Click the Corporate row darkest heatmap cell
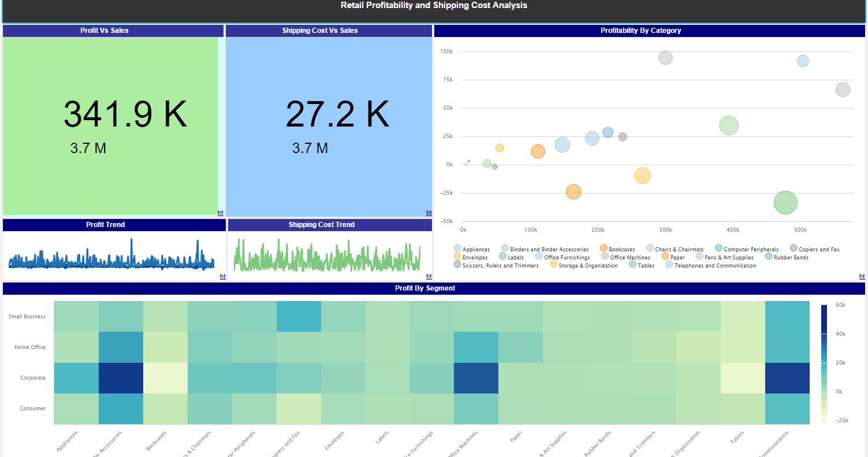Viewport: 868px width, 457px height. (121, 377)
